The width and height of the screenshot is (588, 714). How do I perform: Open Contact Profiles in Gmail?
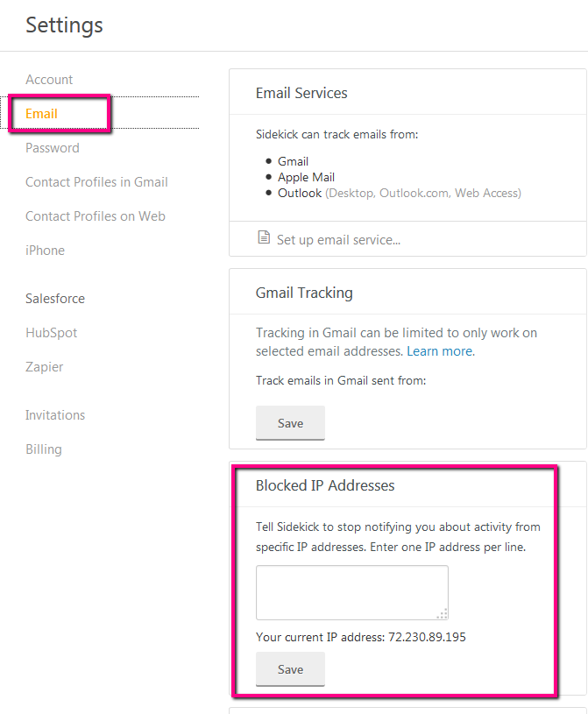tap(96, 182)
